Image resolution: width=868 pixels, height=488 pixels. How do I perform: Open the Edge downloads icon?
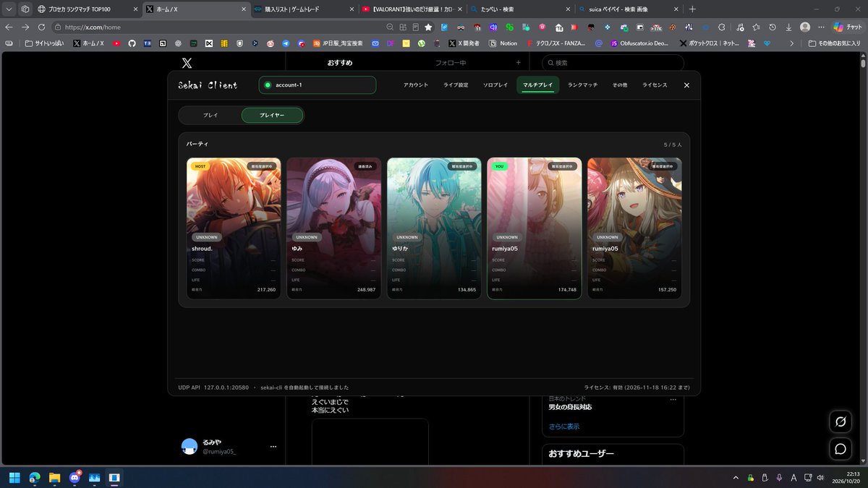click(x=789, y=27)
